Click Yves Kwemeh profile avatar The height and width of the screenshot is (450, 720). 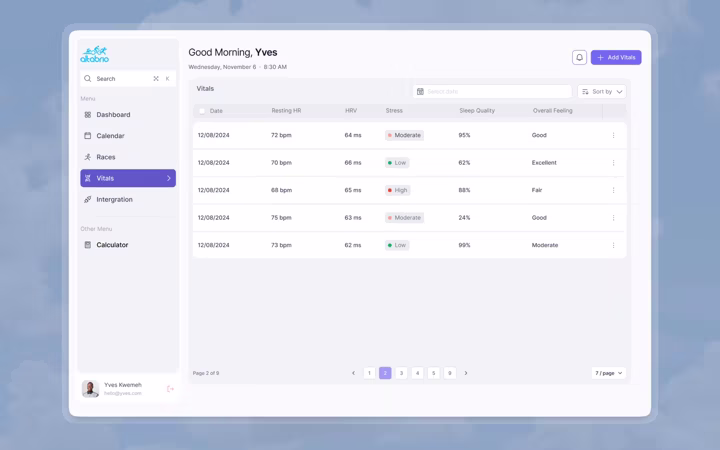point(90,389)
